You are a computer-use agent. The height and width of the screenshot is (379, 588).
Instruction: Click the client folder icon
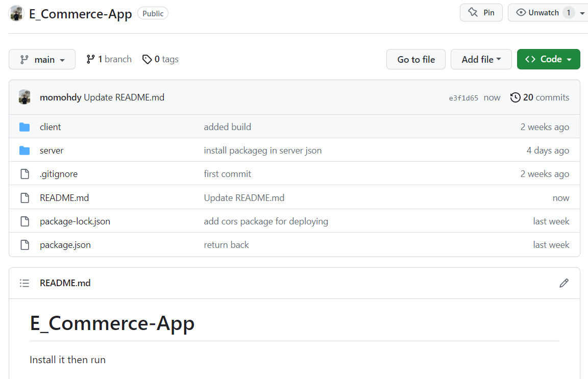click(x=24, y=127)
